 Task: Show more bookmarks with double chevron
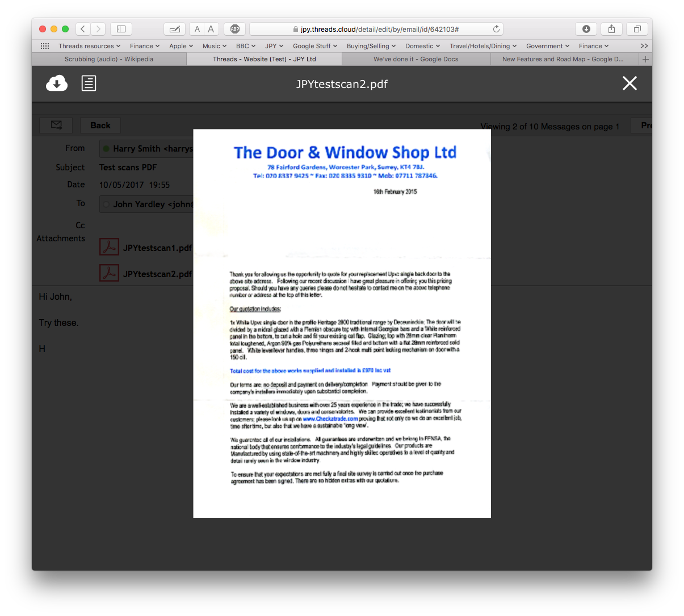[644, 46]
